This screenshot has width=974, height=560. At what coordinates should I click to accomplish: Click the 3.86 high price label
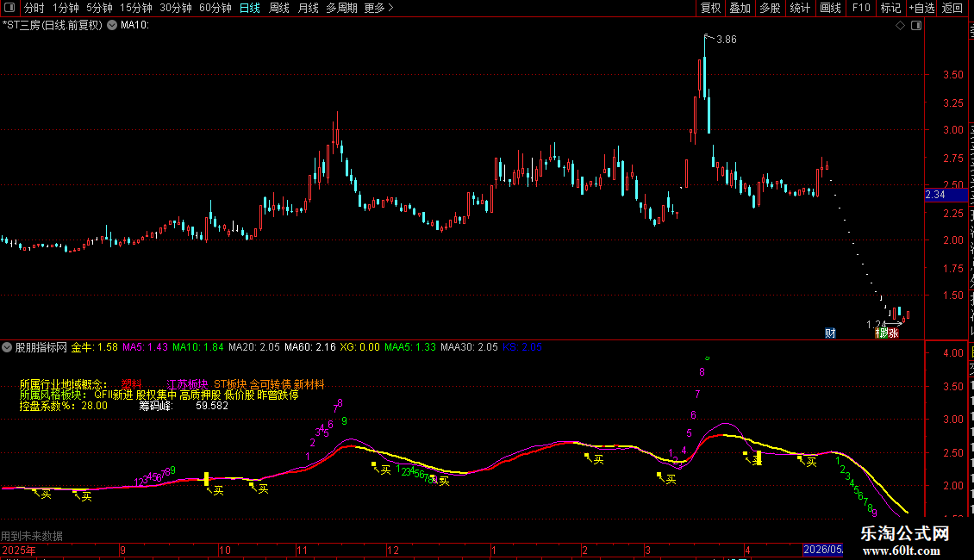tap(726, 39)
